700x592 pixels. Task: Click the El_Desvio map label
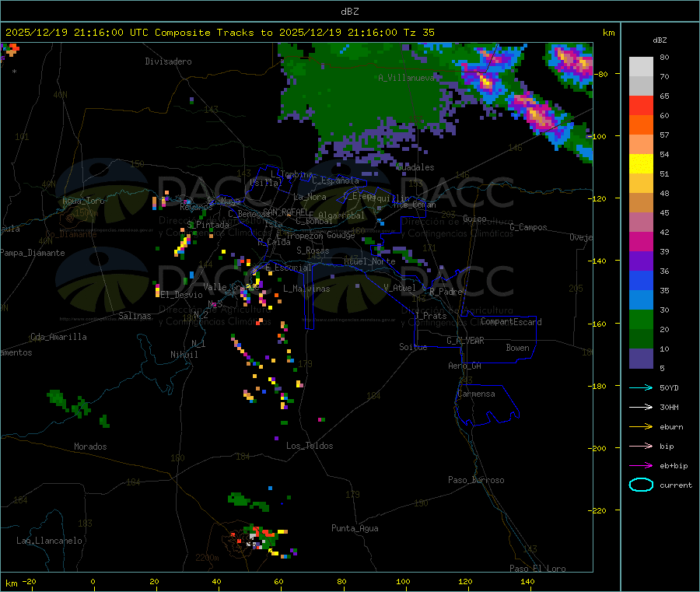click(x=181, y=295)
